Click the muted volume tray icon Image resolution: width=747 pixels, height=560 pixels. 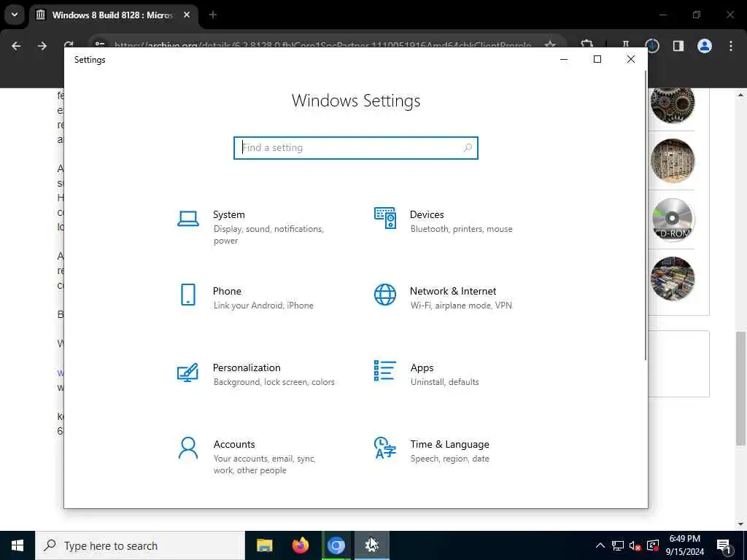635,545
